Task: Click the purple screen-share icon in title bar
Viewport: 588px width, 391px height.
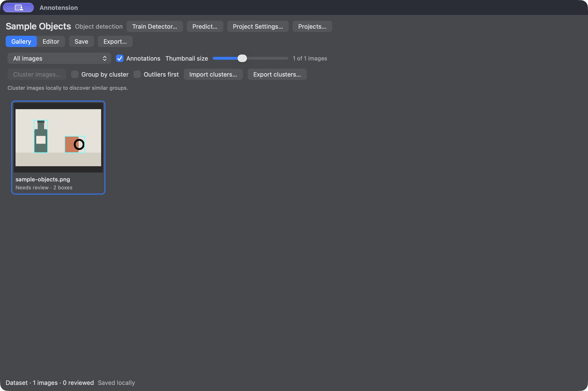Action: (18, 8)
